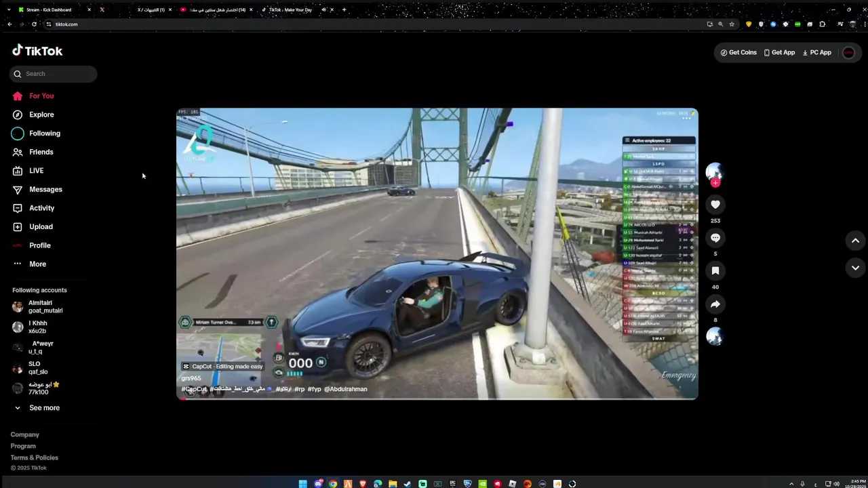Click the Messages paper-plane icon
The width and height of the screenshot is (868, 488).
click(x=18, y=189)
